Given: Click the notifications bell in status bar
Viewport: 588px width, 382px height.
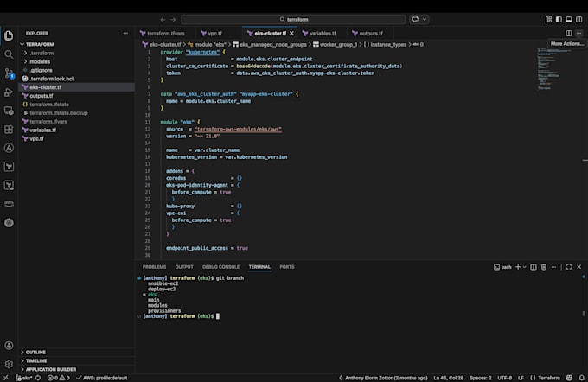Looking at the screenshot, I should [582, 378].
